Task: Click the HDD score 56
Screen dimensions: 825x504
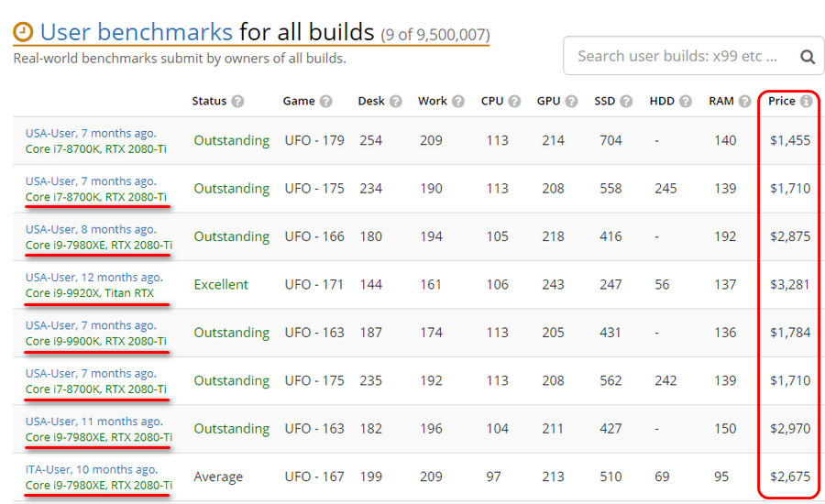Action: (x=662, y=285)
